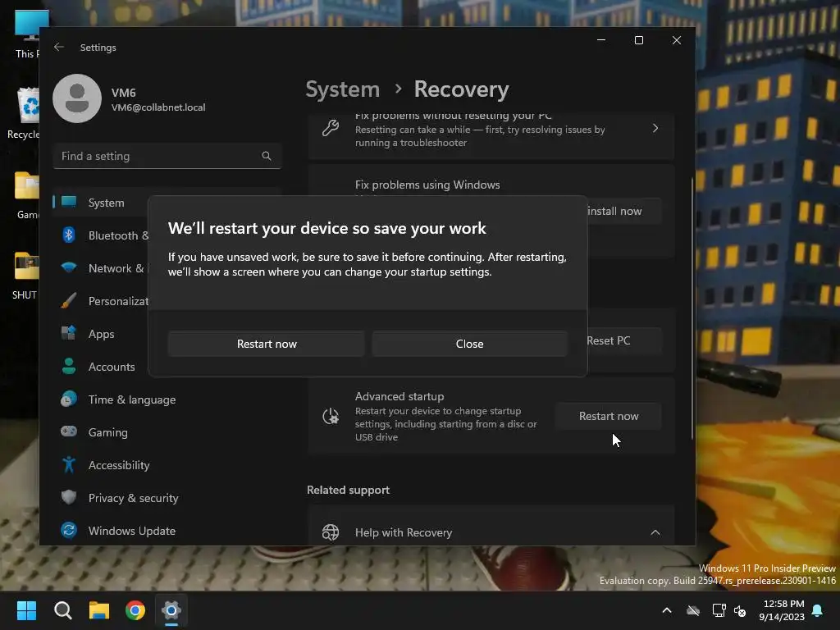Open File Explorer from taskbar
This screenshot has height=630, width=840.
(x=99, y=610)
